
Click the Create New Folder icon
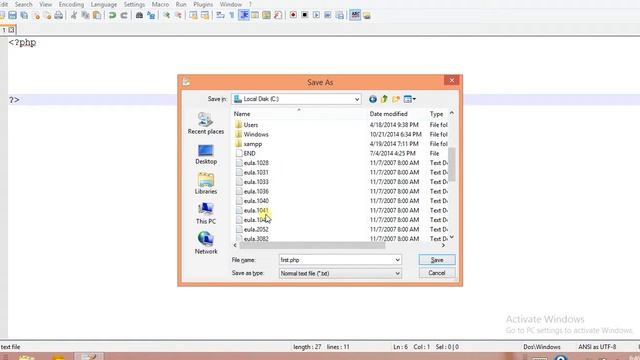tap(396, 99)
